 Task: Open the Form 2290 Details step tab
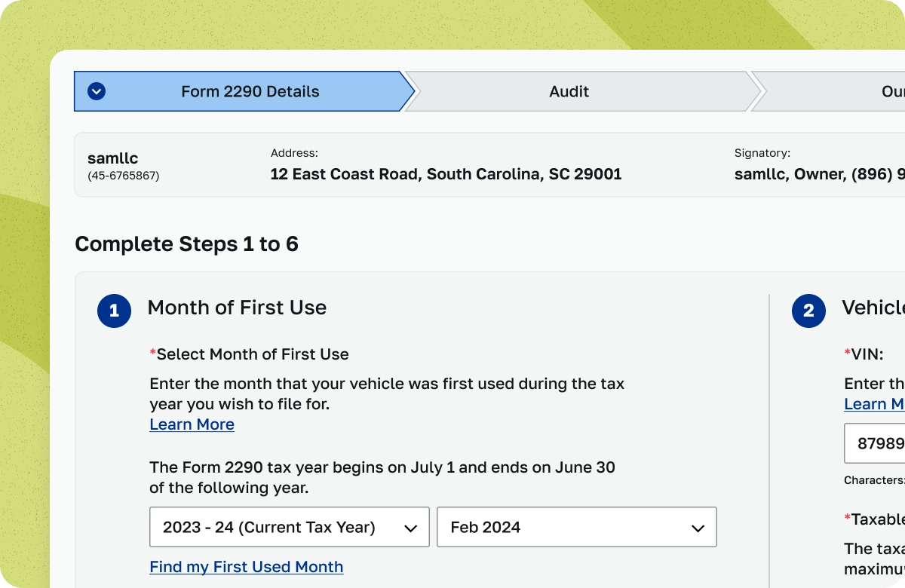point(244,91)
